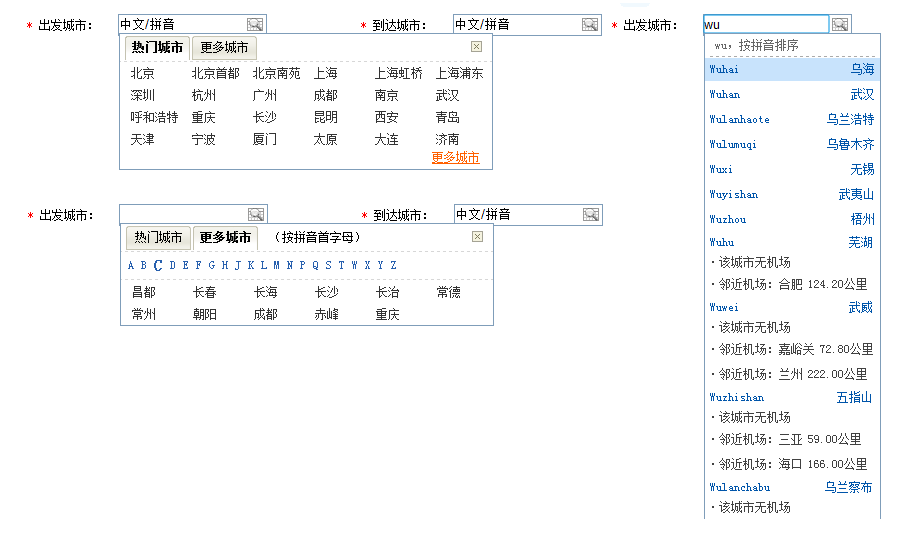Select 天津 city
Screen dimensions: 905x558
click(x=143, y=139)
